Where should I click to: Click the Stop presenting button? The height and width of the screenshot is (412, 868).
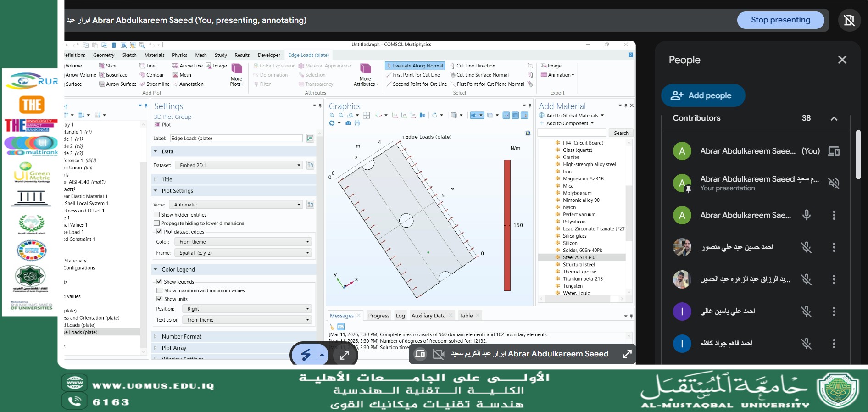(x=780, y=20)
